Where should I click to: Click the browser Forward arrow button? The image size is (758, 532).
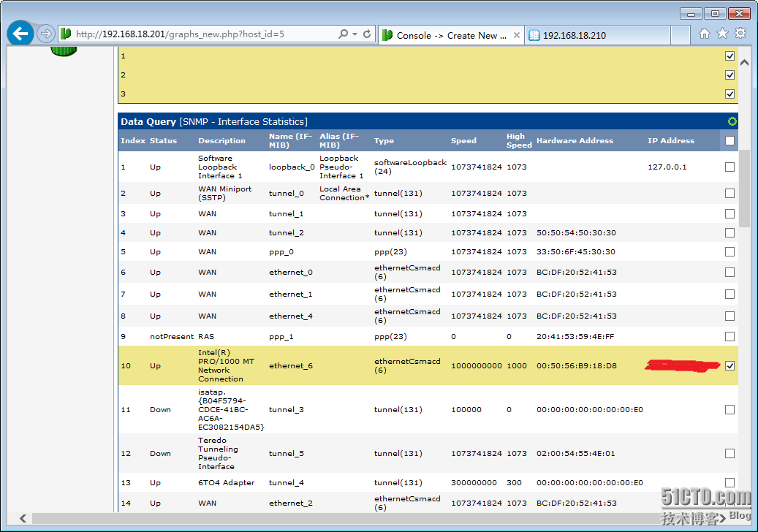[x=46, y=34]
